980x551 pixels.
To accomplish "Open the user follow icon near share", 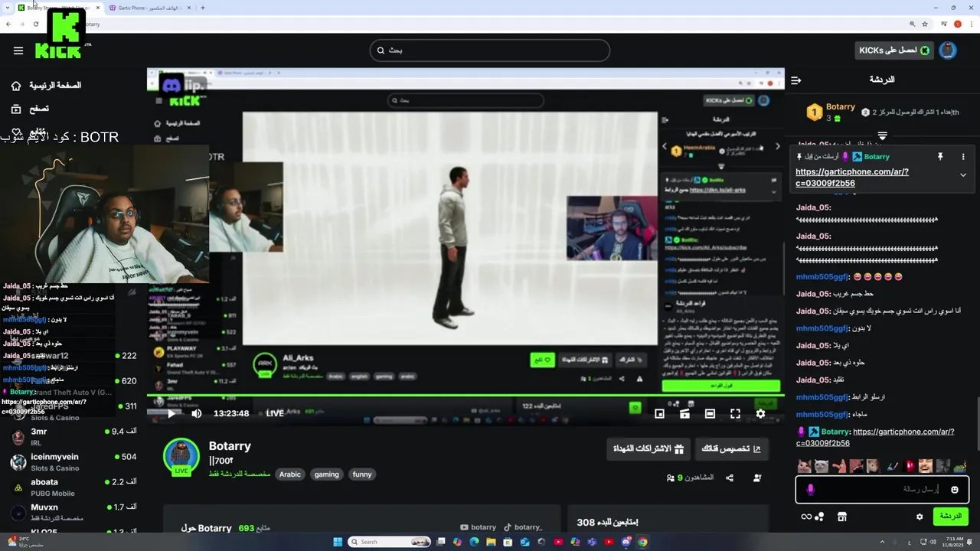I will pyautogui.click(x=757, y=478).
